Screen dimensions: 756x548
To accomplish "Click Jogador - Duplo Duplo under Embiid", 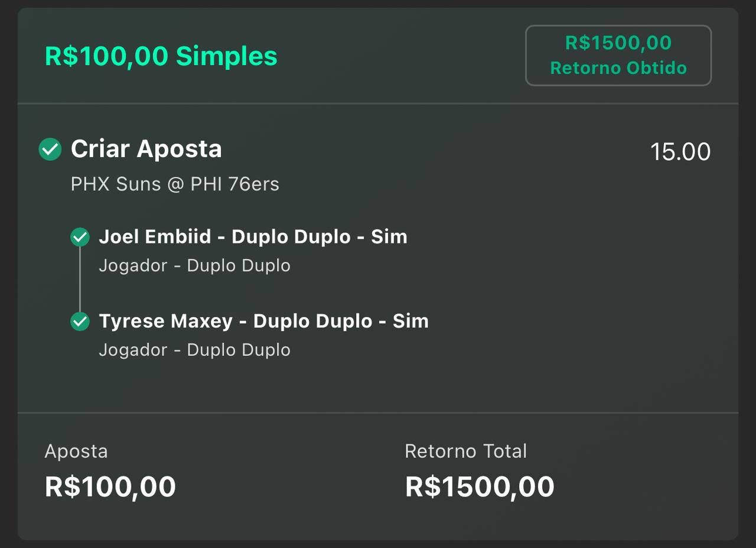I will point(195,266).
